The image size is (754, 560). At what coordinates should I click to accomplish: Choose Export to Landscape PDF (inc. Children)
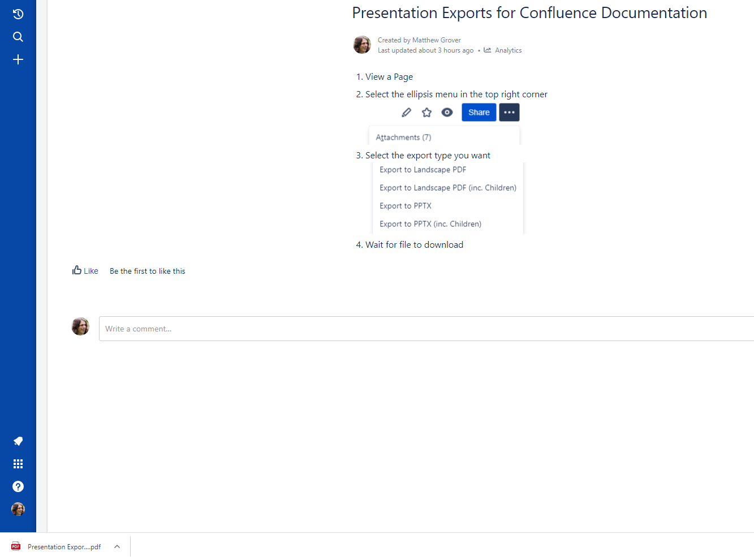(448, 188)
